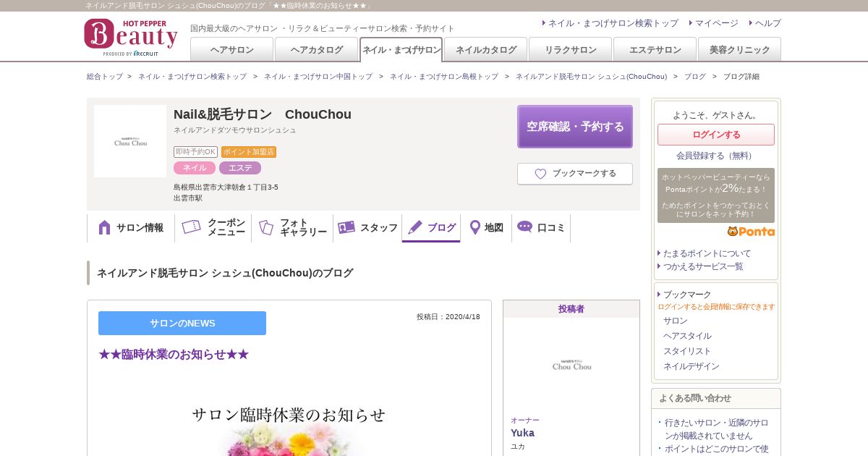Open the スタイリスト bookmark link

(x=687, y=351)
